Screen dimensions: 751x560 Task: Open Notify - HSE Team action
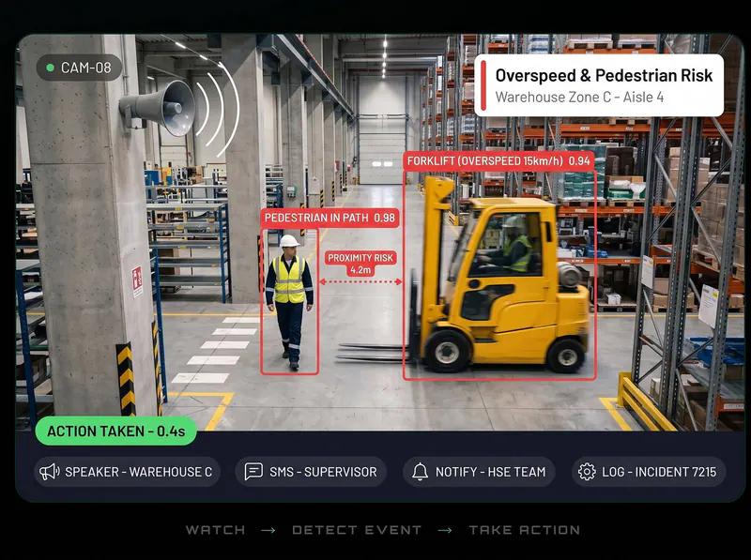(x=479, y=472)
